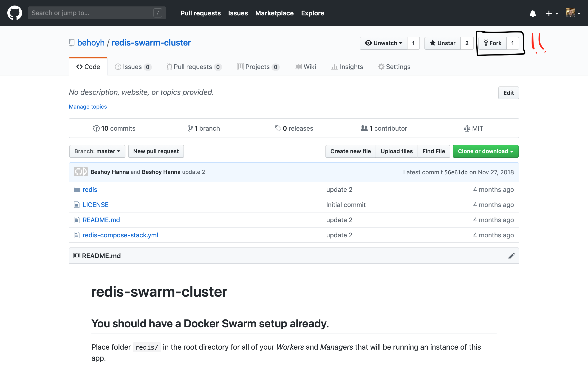Open Marketplace in top navigation
The height and width of the screenshot is (368, 588).
[274, 13]
